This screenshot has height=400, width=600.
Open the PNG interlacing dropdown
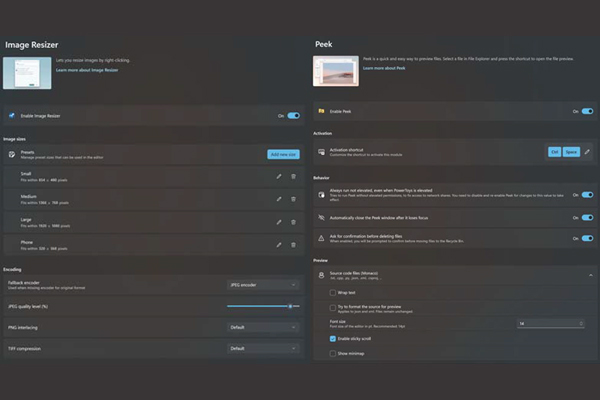point(263,327)
